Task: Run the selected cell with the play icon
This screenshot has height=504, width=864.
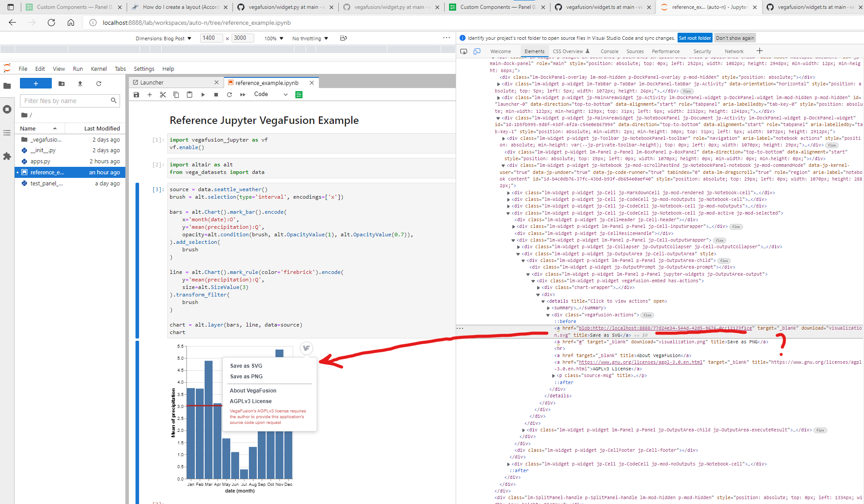Action: click(x=203, y=95)
